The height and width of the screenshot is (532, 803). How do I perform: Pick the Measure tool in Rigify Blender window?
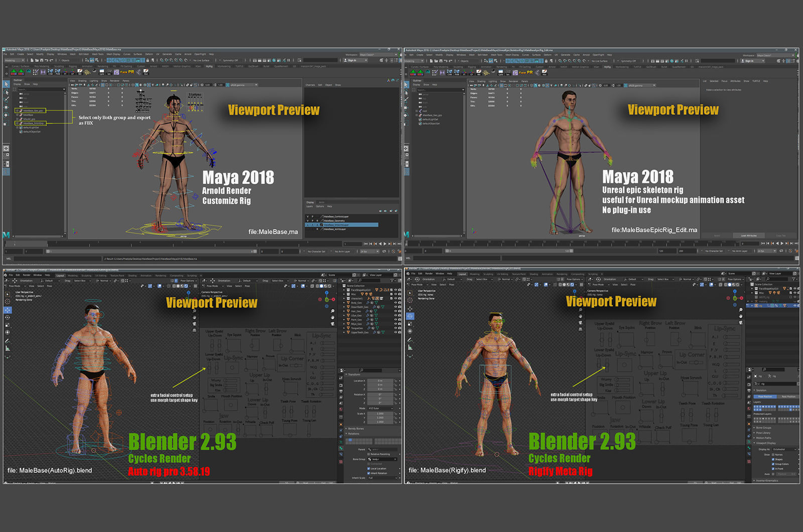(x=410, y=347)
